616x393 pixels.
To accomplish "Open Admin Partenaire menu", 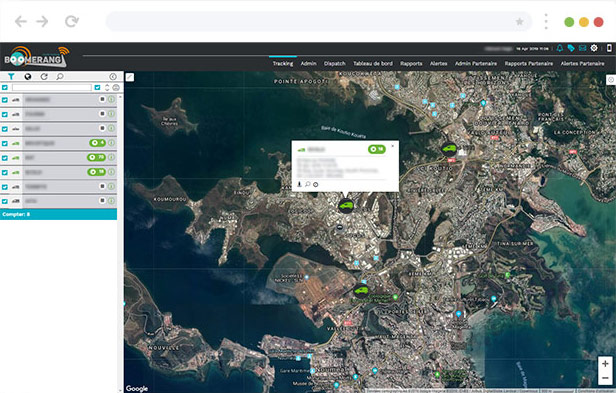I will click(x=476, y=63).
